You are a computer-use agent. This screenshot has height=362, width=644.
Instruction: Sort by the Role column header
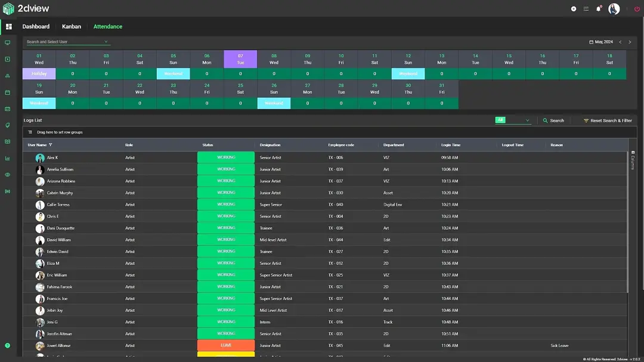click(x=129, y=145)
